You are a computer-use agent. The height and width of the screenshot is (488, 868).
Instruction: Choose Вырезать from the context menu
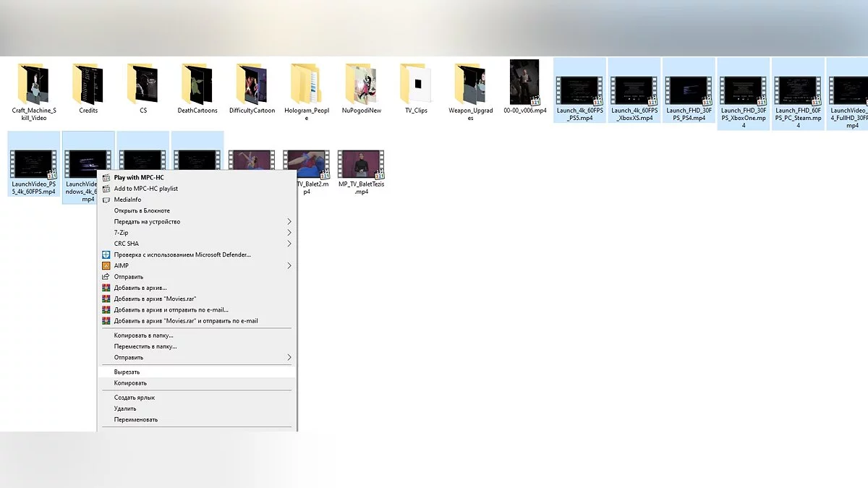click(196, 372)
